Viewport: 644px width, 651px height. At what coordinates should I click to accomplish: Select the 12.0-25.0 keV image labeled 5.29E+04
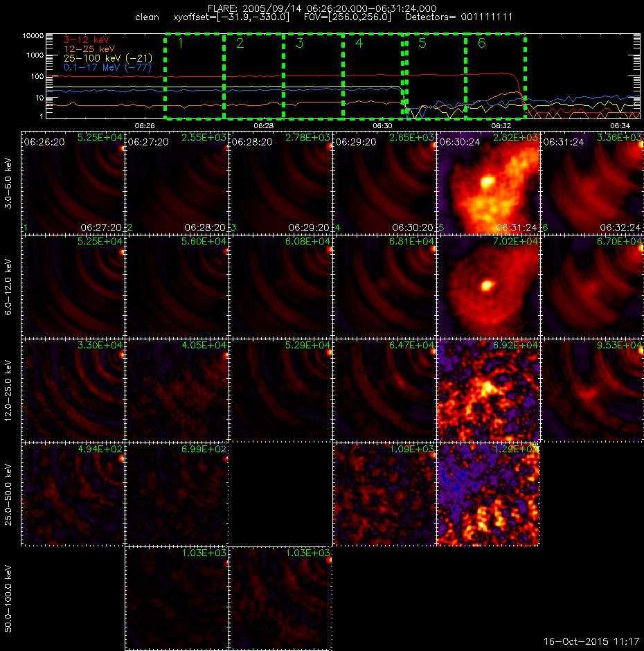280,391
